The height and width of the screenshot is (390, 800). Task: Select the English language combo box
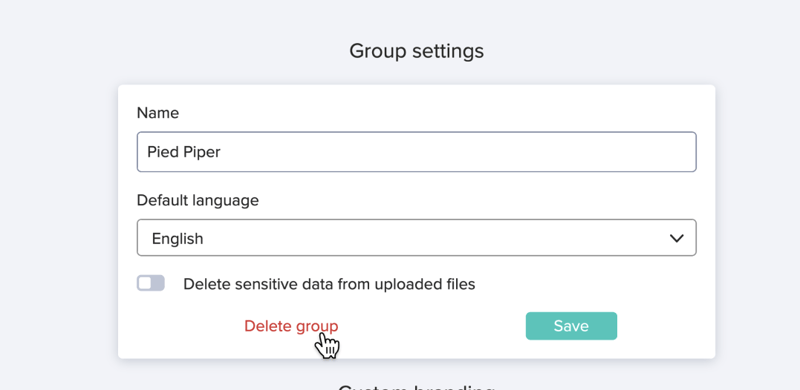pyautogui.click(x=416, y=238)
